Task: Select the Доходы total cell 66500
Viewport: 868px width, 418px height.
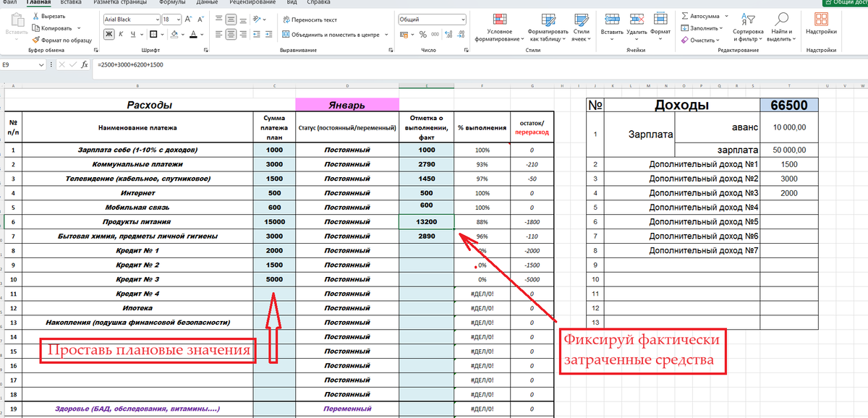Action: (x=789, y=106)
